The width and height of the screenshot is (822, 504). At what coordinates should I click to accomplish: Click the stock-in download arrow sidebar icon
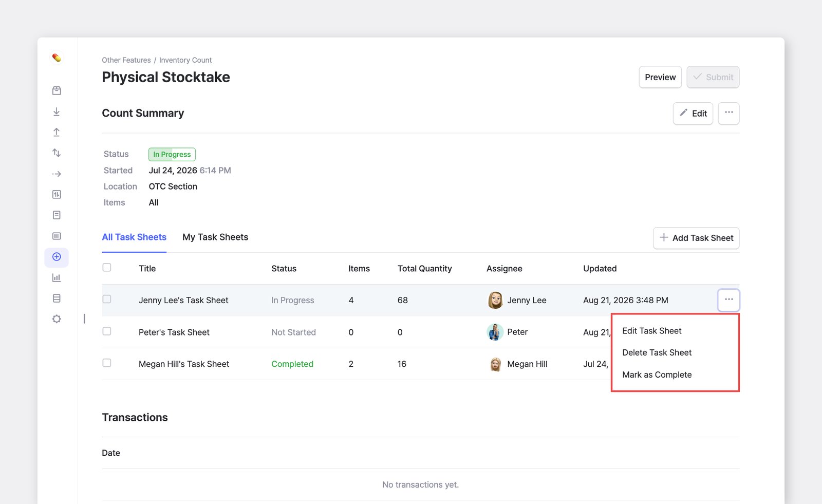[57, 111]
